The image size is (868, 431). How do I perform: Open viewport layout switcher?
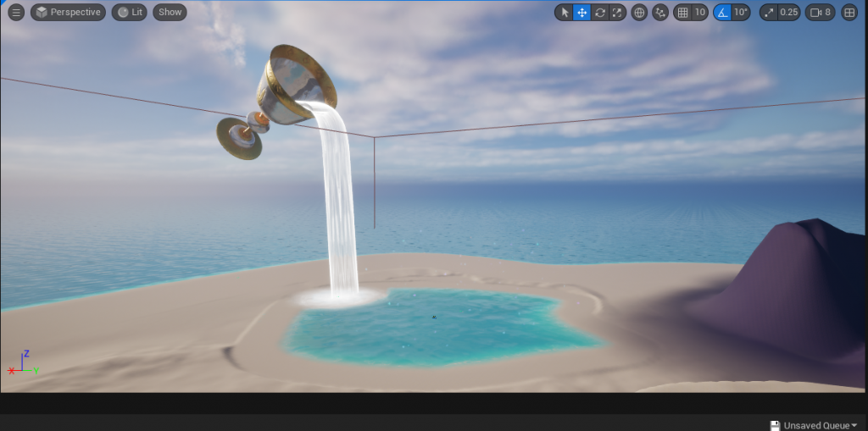(849, 12)
